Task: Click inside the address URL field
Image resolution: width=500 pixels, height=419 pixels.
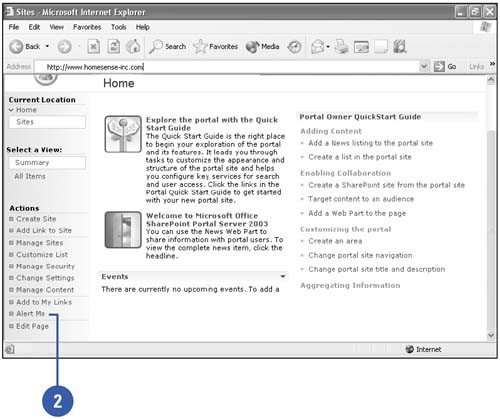Action: [228, 67]
